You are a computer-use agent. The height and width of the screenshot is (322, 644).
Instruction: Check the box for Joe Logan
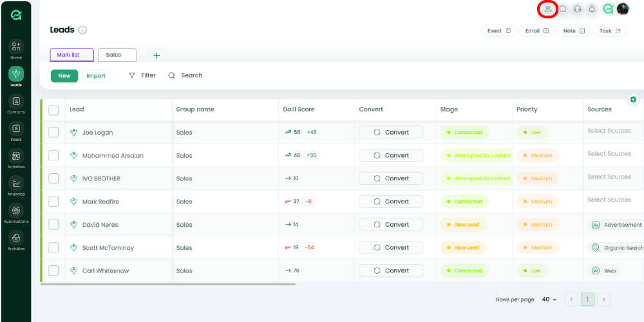tap(54, 132)
